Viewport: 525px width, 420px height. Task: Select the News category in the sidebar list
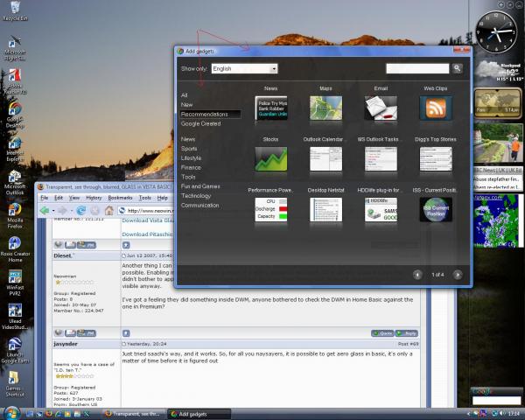pyautogui.click(x=188, y=139)
